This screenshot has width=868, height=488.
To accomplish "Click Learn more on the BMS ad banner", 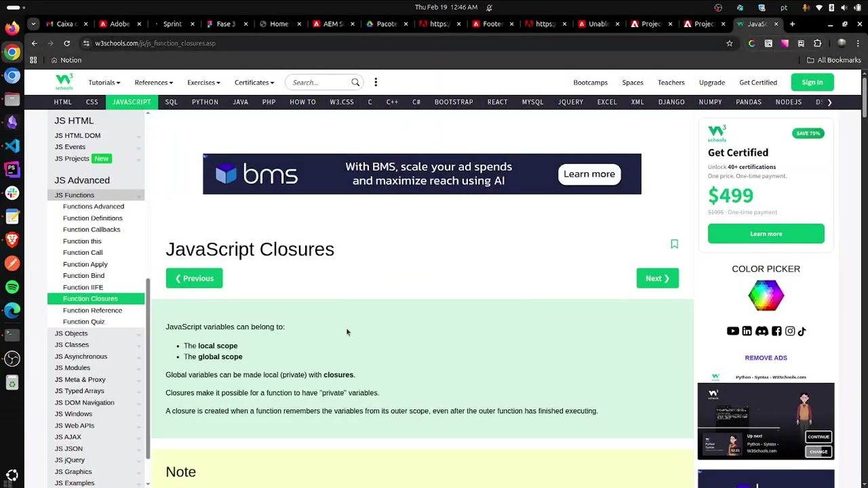I will coord(589,174).
